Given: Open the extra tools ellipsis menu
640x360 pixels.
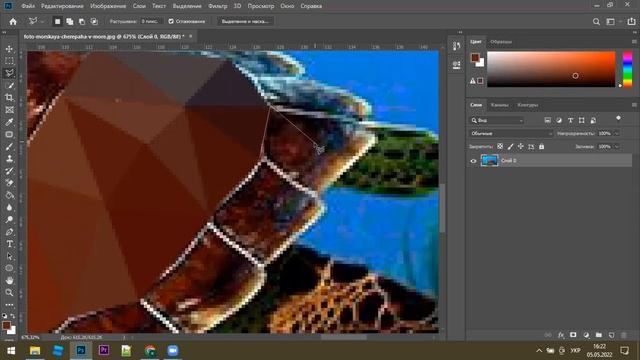Looking at the screenshot, I should pyautogui.click(x=9, y=304).
